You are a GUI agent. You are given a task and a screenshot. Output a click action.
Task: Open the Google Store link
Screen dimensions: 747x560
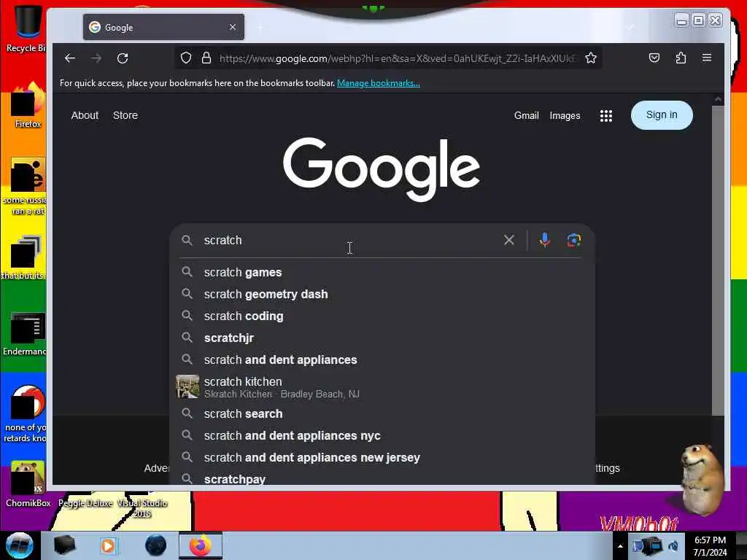[x=125, y=115]
